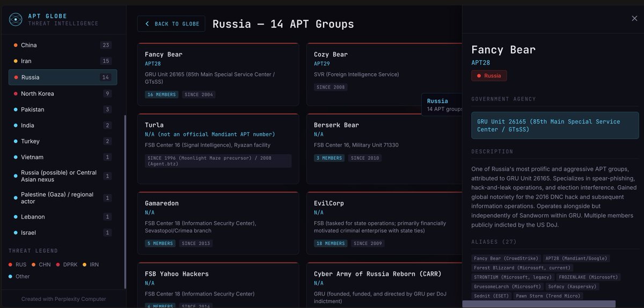Click the 15 count badge for Iran
Screen dimensions: 644x308
pos(106,61)
